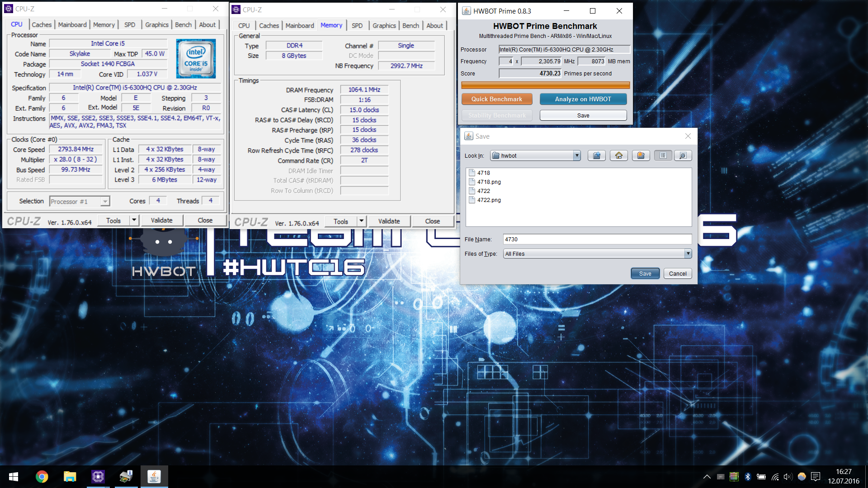Click HWBOT Prime window title icon
Viewport: 868px width, 488px height.
(x=466, y=11)
